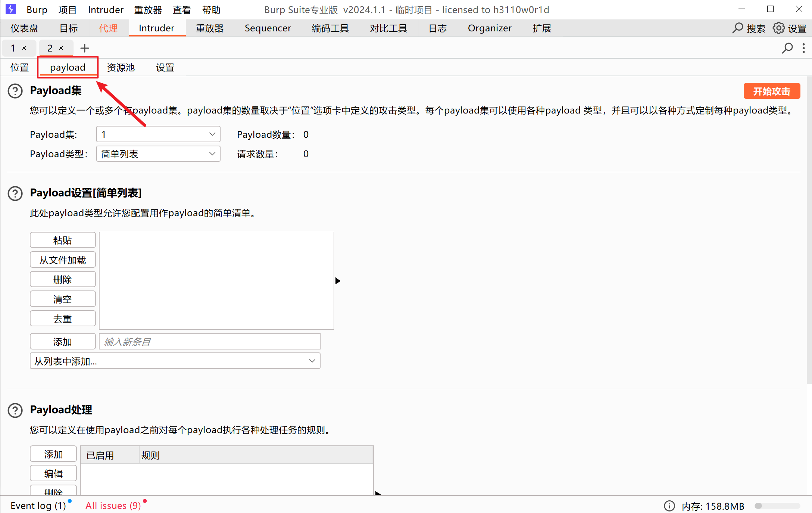Click the 内存: 158.8MB status text

pyautogui.click(x=713, y=506)
